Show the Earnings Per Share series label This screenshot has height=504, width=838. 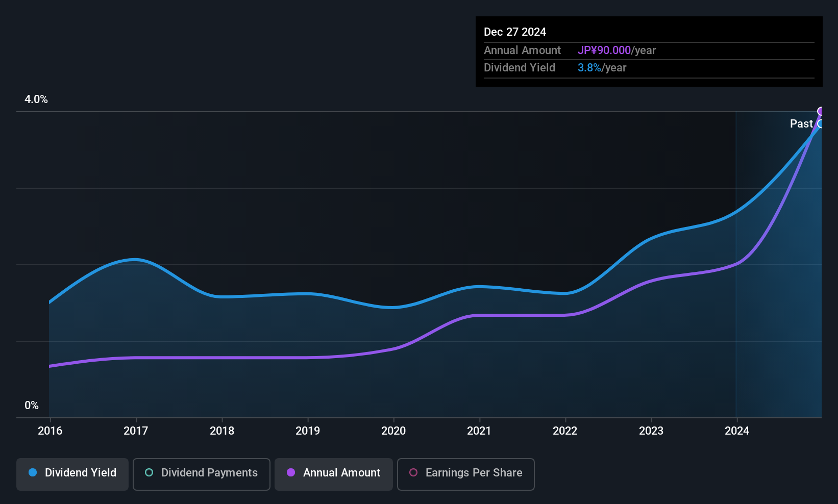[x=474, y=473]
